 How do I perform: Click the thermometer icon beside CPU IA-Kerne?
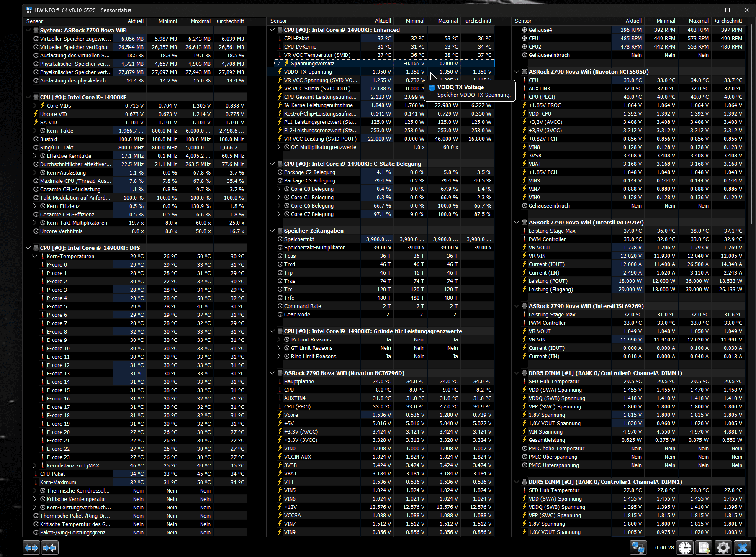(280, 47)
